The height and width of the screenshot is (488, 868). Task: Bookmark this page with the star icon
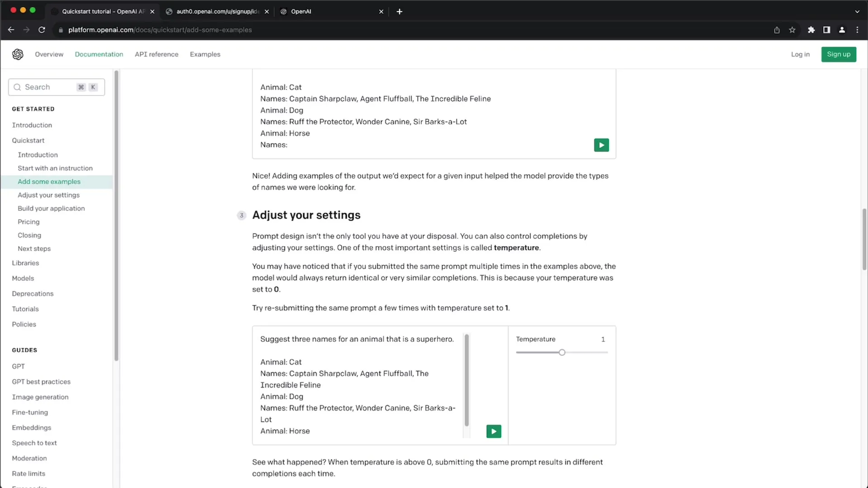(x=792, y=30)
